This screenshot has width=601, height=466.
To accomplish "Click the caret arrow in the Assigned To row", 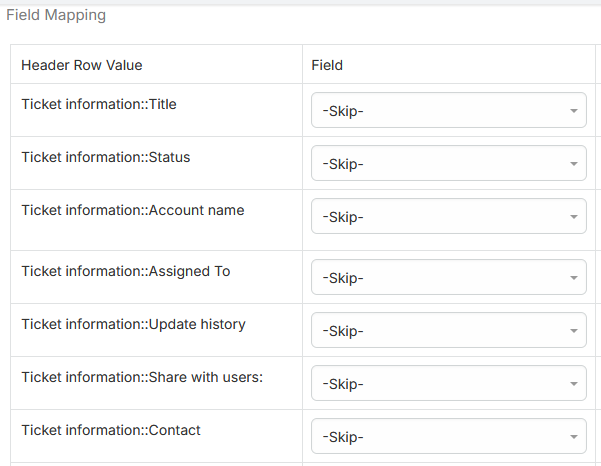I will click(x=574, y=278).
